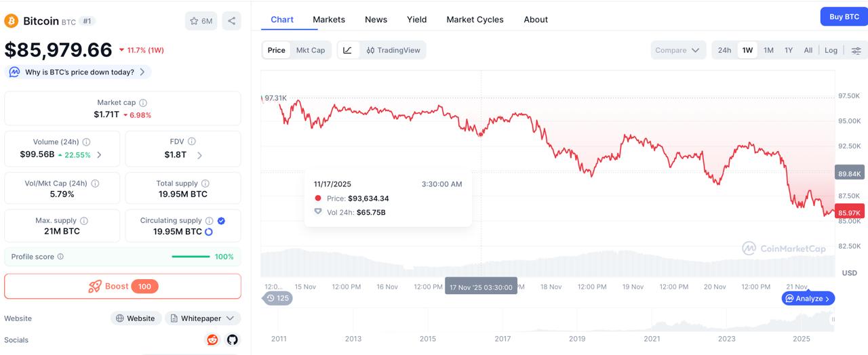Expand the Whitepaper dropdown
This screenshot has width=868, height=355.
coord(203,318)
